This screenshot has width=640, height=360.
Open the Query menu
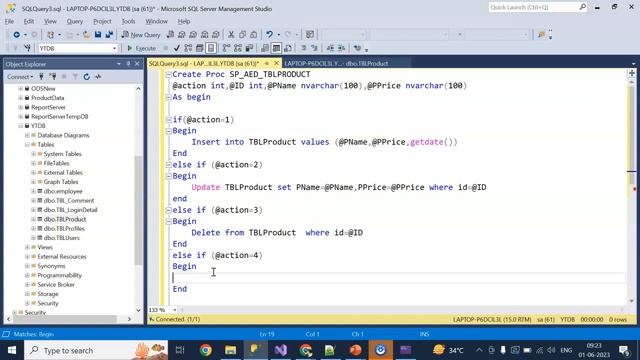(x=75, y=21)
